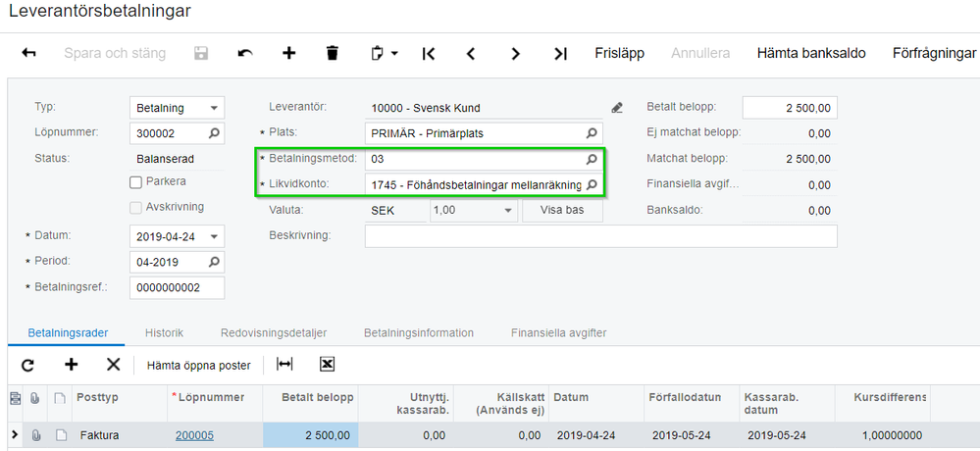Go to the previous record
Image resolution: width=980 pixels, height=451 pixels.
pyautogui.click(x=471, y=54)
